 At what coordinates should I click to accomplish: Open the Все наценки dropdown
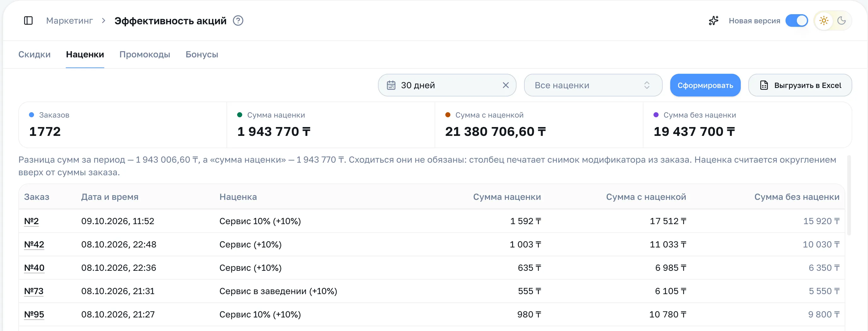click(593, 85)
